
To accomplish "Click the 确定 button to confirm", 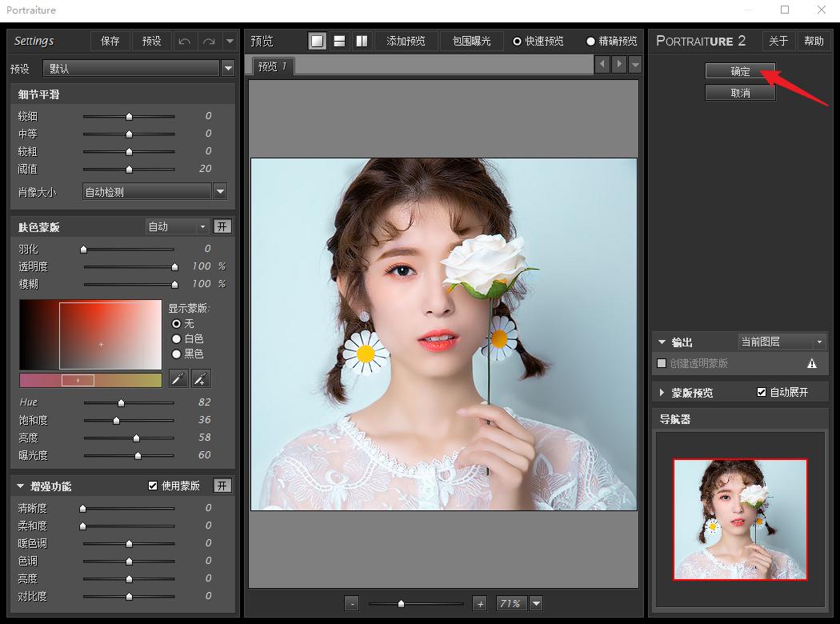I will pyautogui.click(x=740, y=71).
